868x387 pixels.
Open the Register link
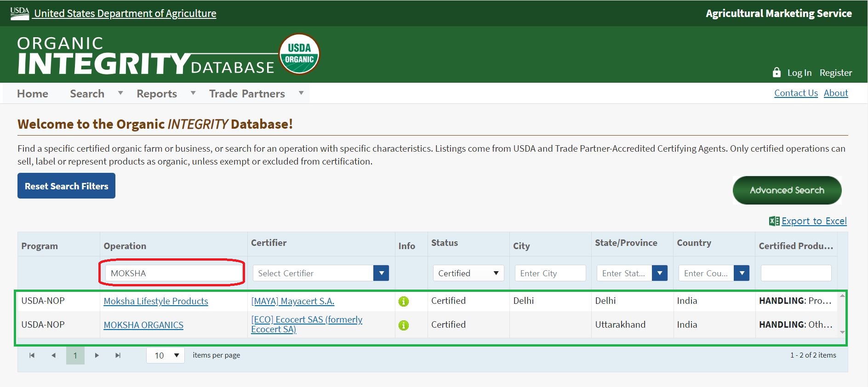pos(836,73)
